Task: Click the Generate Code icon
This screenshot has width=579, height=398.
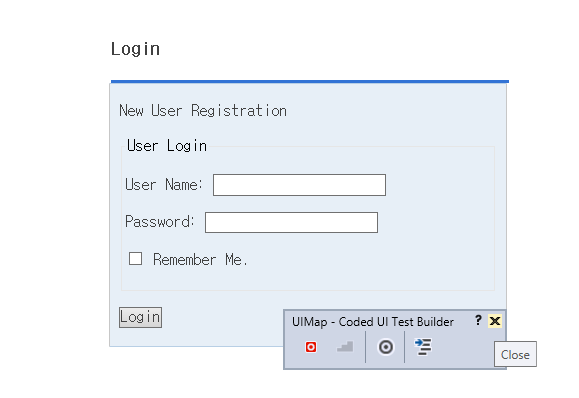Action: [x=423, y=347]
